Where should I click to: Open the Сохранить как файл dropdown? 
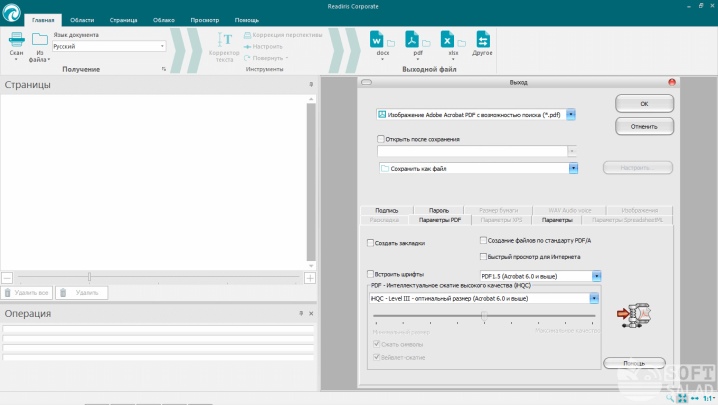573,169
